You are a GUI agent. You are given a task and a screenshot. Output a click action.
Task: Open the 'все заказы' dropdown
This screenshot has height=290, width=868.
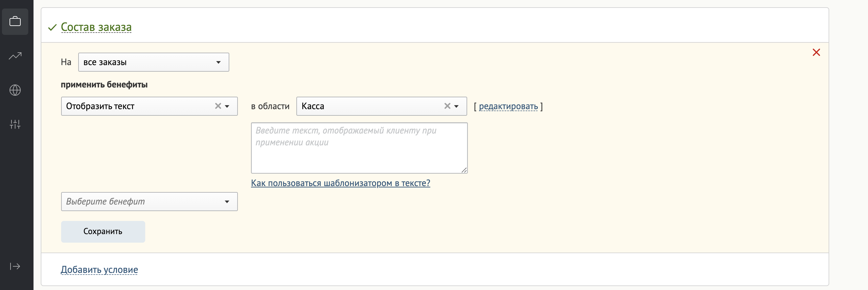coord(154,62)
